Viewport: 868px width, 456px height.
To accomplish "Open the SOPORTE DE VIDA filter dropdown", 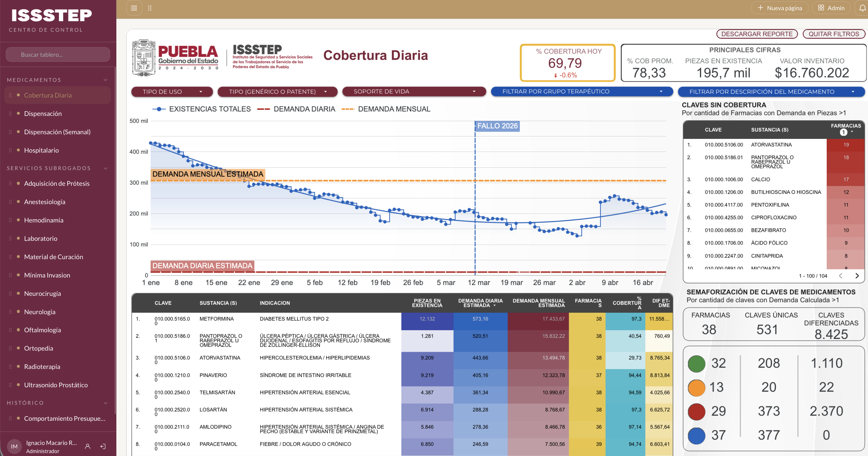I will point(414,92).
